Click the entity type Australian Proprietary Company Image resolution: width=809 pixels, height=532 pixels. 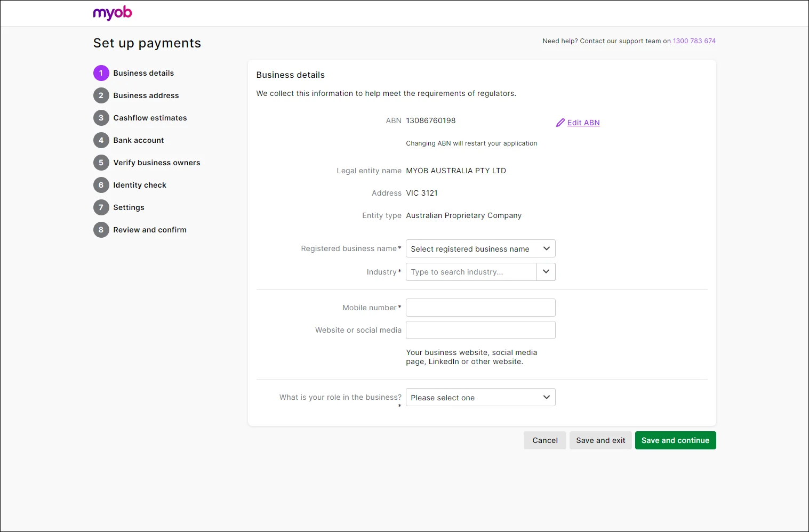(464, 215)
